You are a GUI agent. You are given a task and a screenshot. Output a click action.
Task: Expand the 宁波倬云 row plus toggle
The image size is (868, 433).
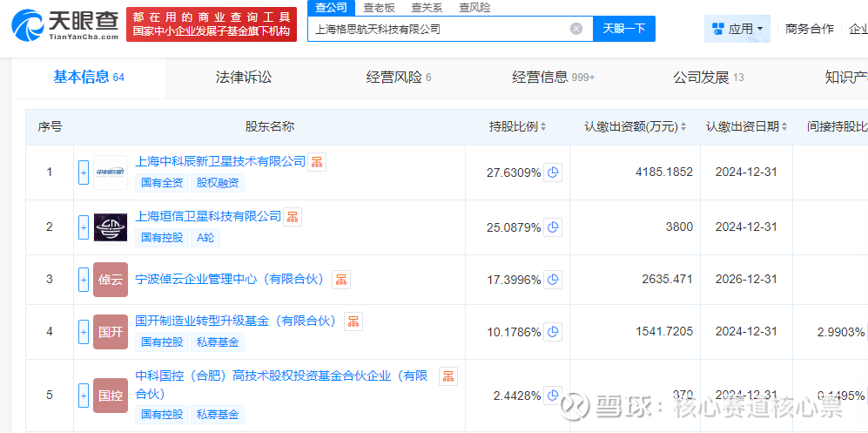click(x=84, y=280)
